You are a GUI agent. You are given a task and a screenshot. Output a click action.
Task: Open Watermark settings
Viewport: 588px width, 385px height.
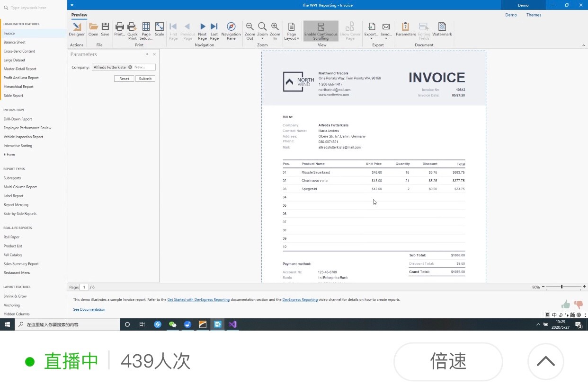[442, 29]
